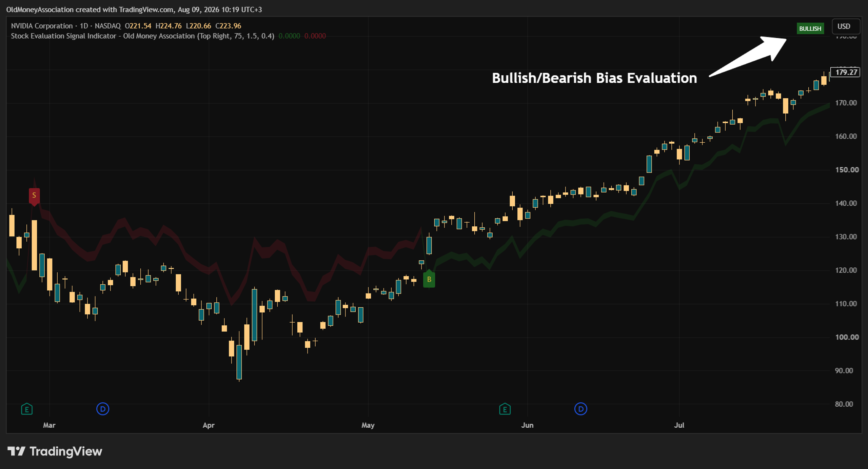The width and height of the screenshot is (868, 469).
Task: Click the dividend D marker in early March
Action: point(103,409)
